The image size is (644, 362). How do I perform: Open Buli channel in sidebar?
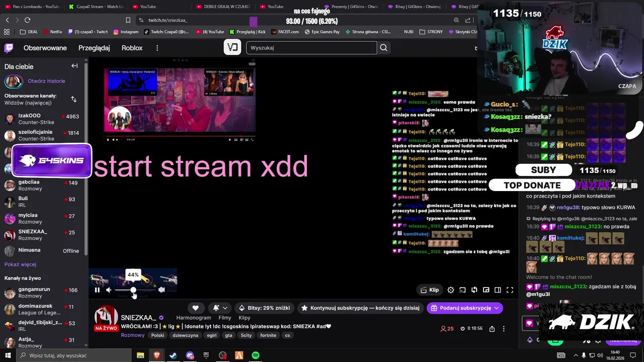[44, 202]
